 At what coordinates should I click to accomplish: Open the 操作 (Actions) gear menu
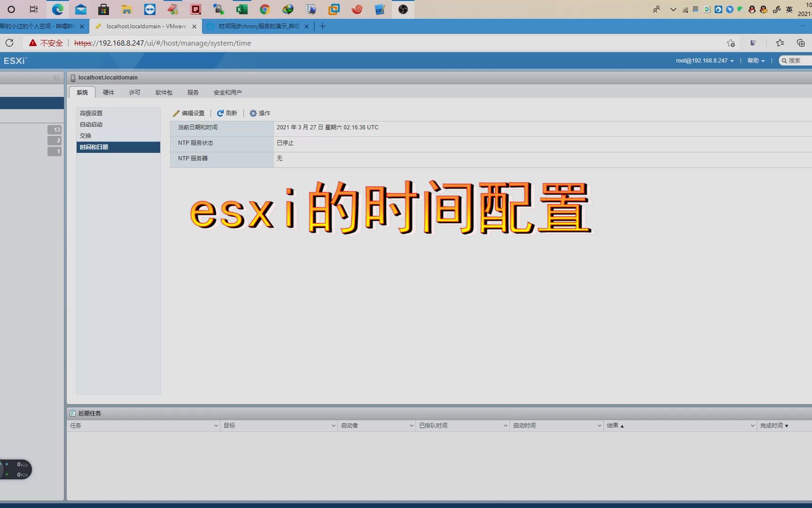pos(260,113)
